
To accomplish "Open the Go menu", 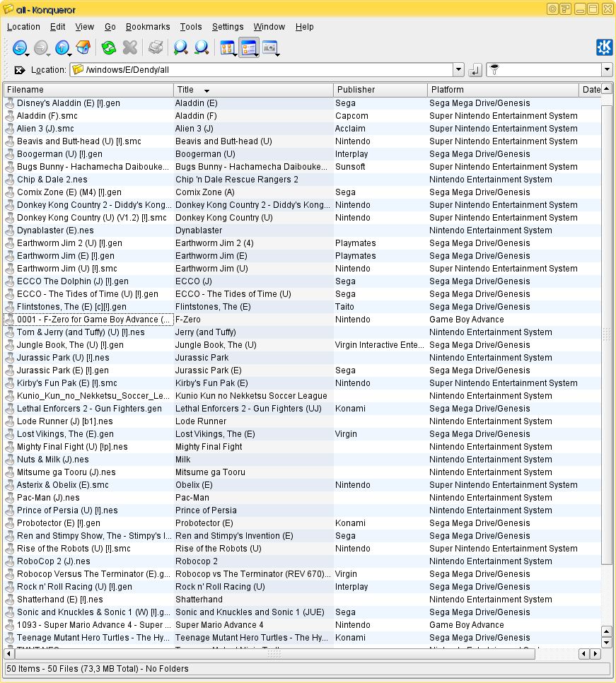I will click(x=110, y=27).
